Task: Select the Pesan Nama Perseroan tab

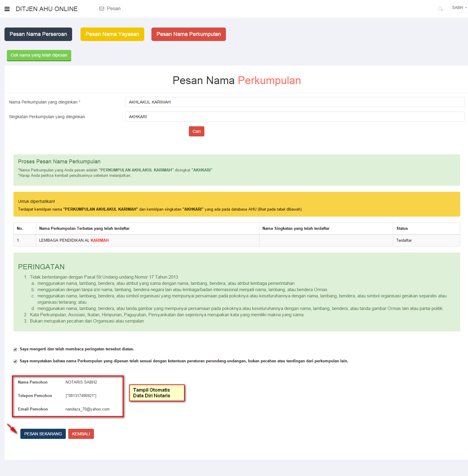Action: pos(38,34)
